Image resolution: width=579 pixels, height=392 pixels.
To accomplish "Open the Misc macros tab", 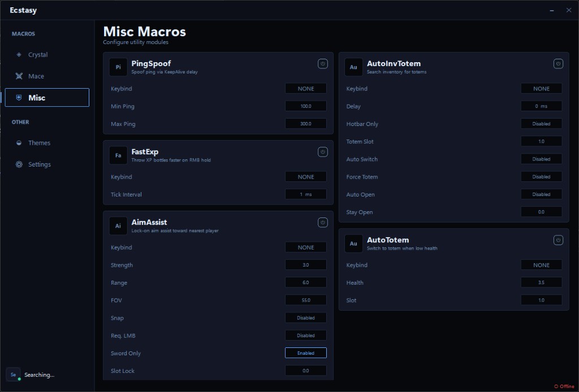I will point(47,98).
